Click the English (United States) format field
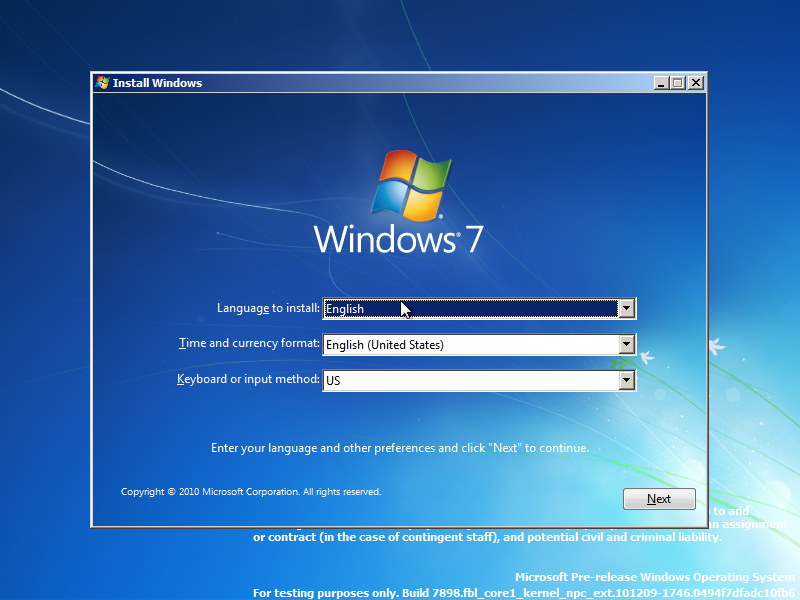 (470, 344)
